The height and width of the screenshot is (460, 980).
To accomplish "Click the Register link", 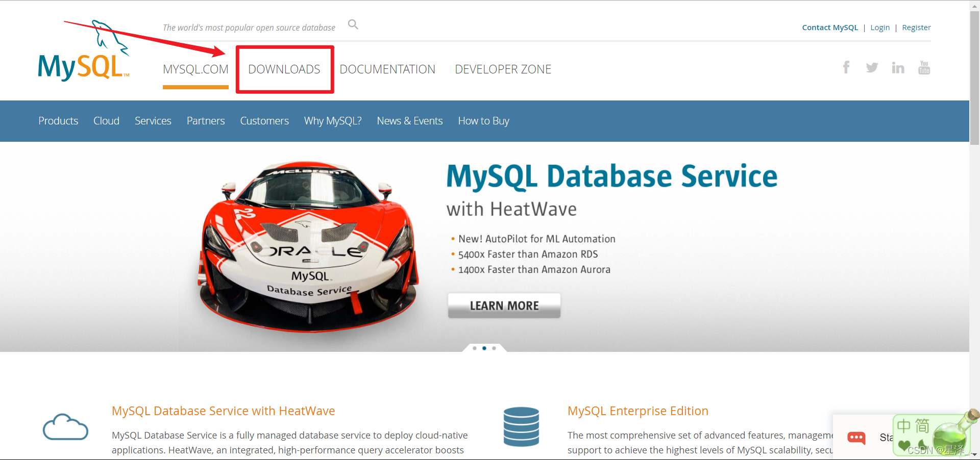I will coord(916,28).
